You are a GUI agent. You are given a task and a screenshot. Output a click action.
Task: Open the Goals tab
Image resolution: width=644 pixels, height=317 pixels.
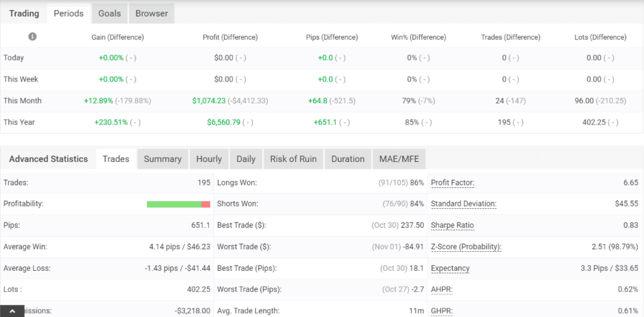[109, 13]
